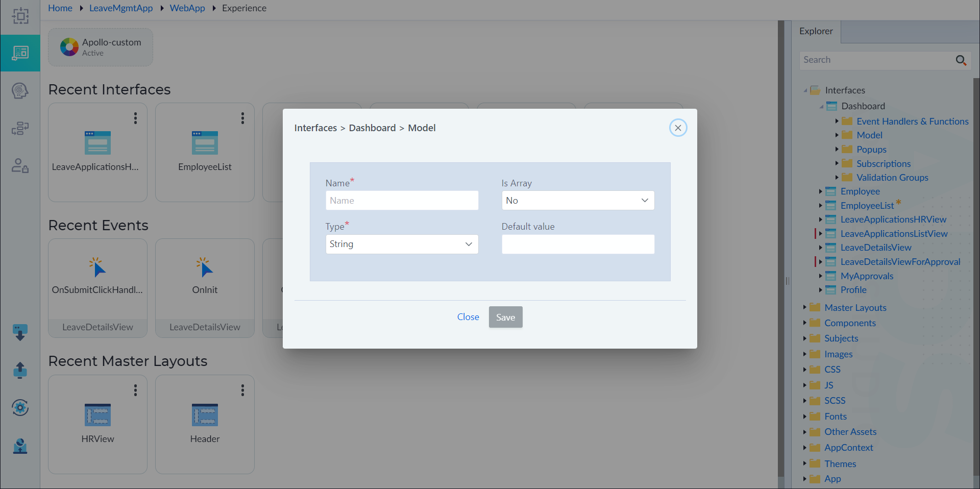Expand the Popups folder arrow
The image size is (980, 489).
click(x=837, y=149)
